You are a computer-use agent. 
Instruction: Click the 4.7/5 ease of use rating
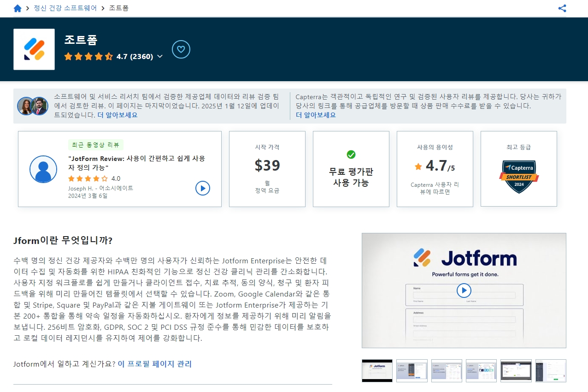(x=435, y=165)
